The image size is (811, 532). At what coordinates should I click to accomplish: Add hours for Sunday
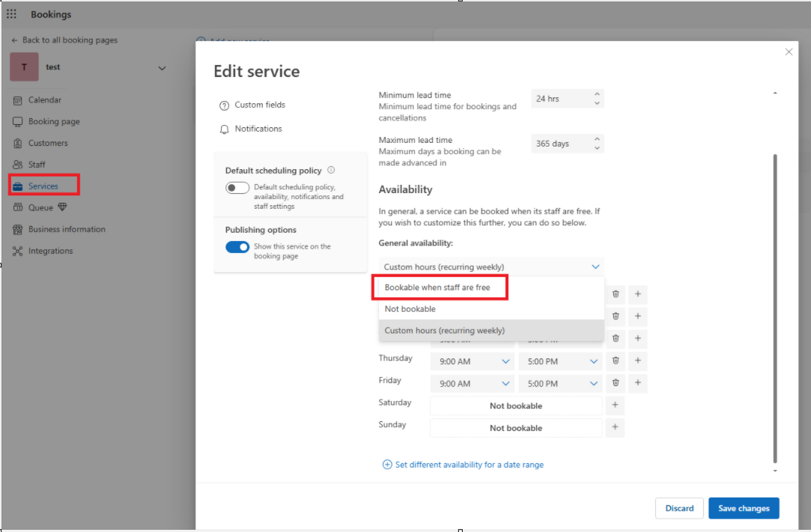[615, 427]
